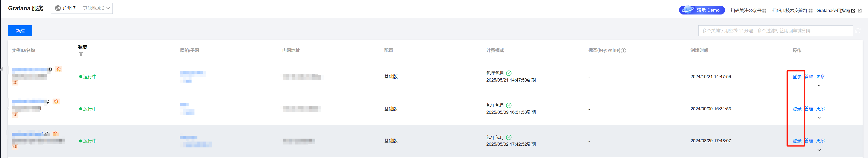Click 登录 for the 2024/10/21 instance

(x=797, y=77)
